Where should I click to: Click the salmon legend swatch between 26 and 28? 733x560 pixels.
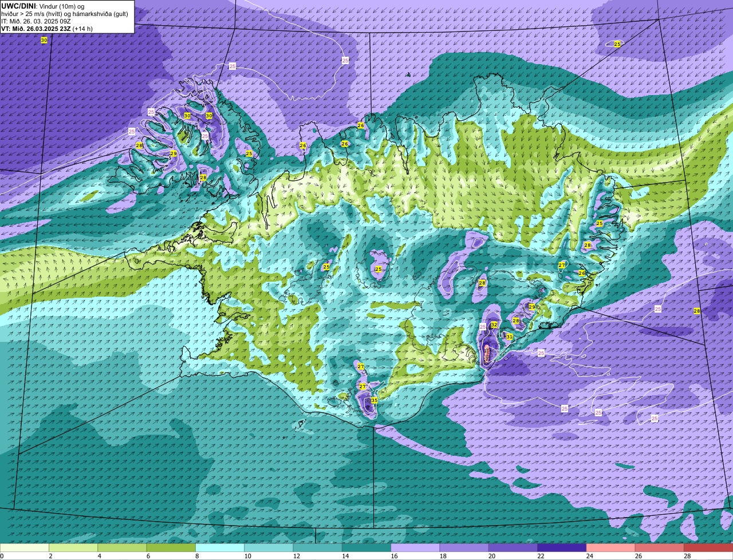point(660,547)
